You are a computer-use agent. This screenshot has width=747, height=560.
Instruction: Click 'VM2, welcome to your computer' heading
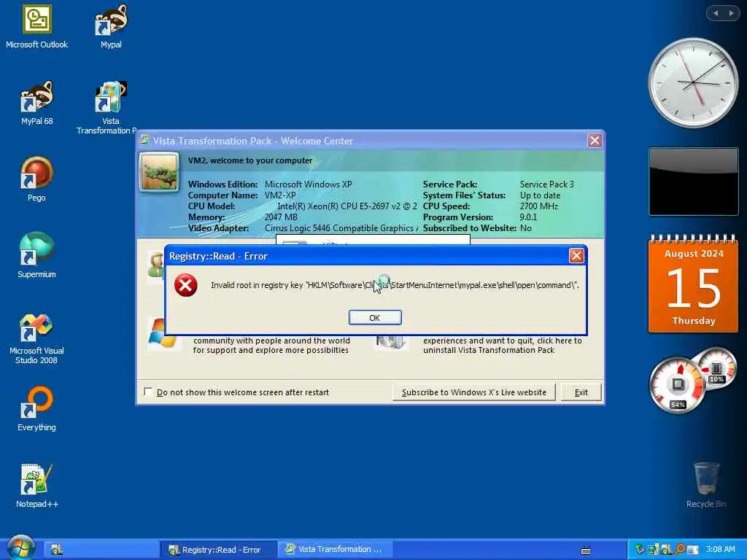(250, 160)
